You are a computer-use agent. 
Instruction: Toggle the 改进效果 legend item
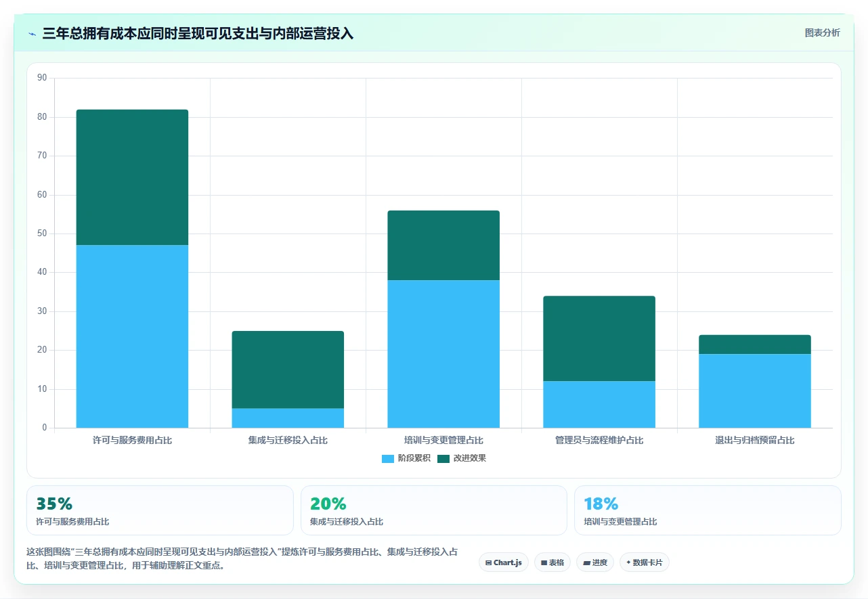point(462,458)
